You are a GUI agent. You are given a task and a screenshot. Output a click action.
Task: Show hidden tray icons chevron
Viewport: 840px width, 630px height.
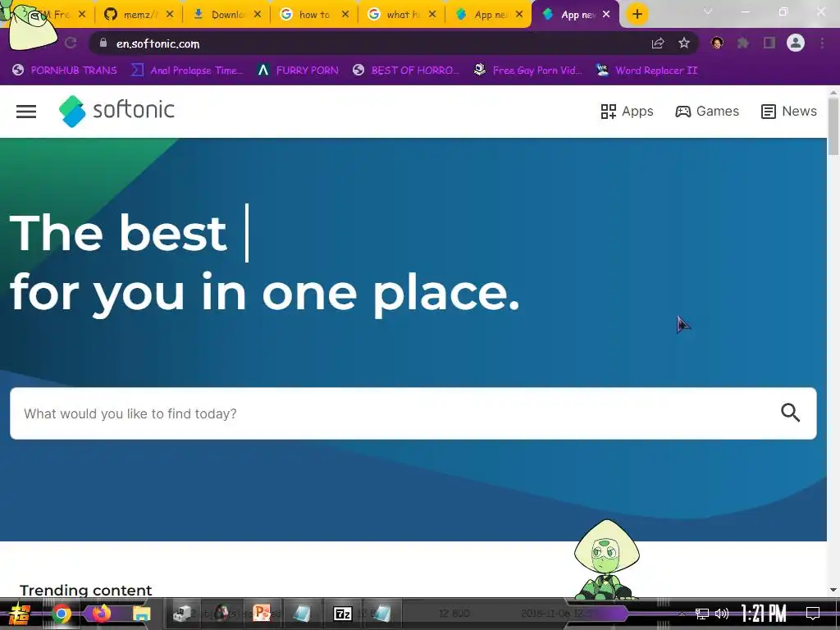coord(682,614)
